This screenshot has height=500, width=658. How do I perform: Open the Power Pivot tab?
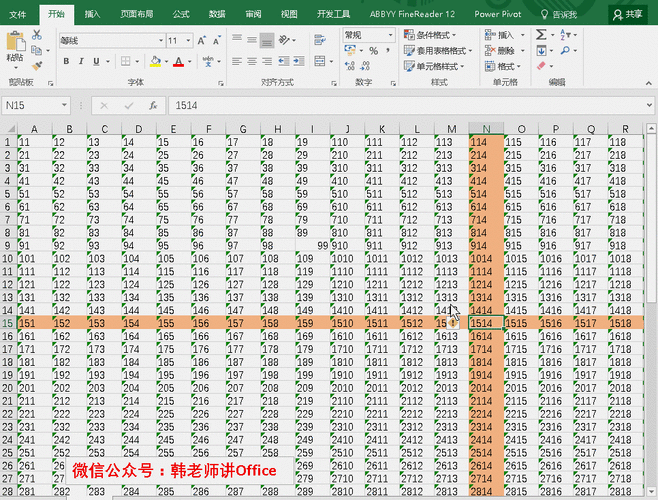point(498,14)
